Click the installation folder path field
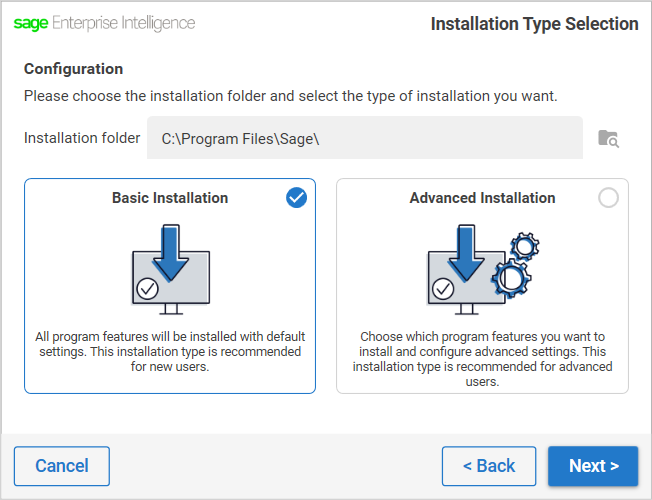 click(365, 138)
